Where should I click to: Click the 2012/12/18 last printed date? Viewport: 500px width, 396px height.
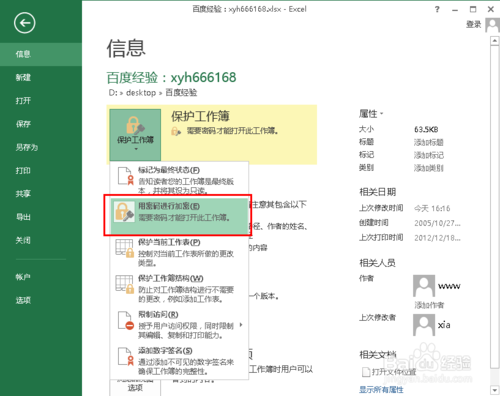click(x=437, y=238)
